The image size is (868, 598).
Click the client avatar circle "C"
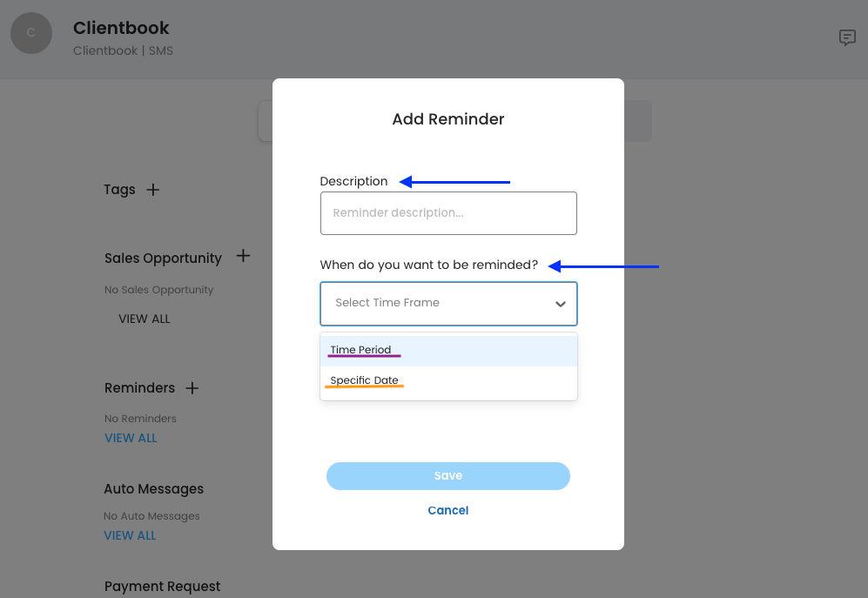tap(31, 33)
